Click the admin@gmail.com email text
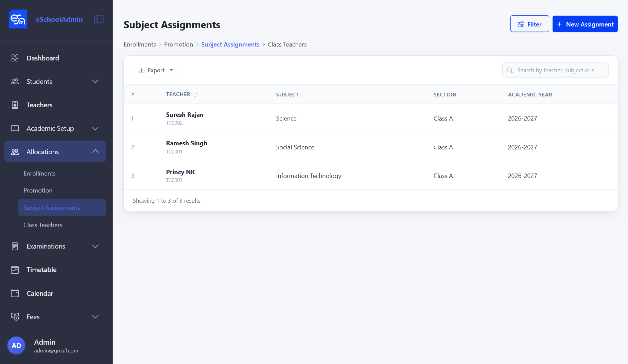Screen dimensions: 628x364 56,351
